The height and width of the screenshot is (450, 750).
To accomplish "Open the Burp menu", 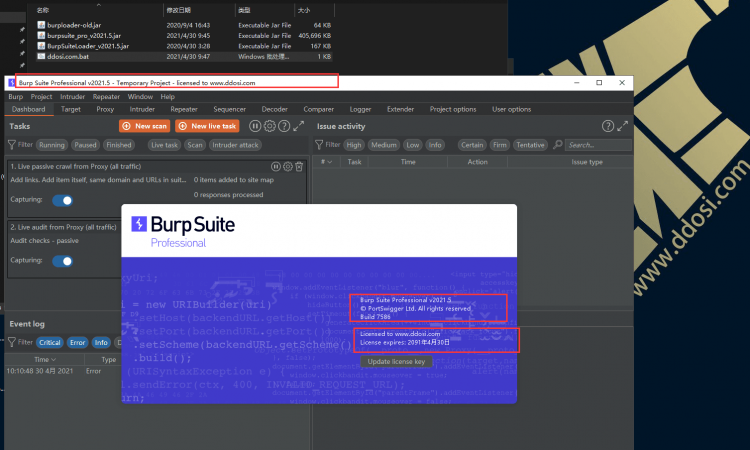I will (15, 97).
